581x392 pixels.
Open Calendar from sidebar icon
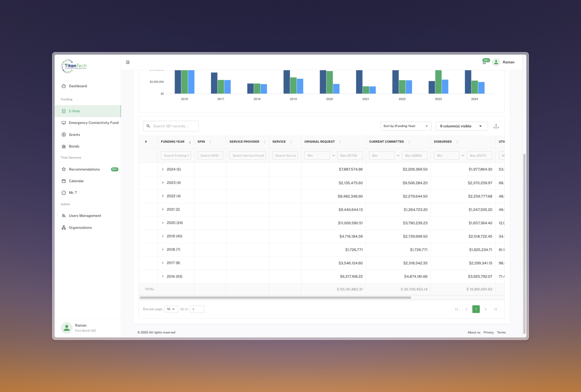(x=64, y=181)
